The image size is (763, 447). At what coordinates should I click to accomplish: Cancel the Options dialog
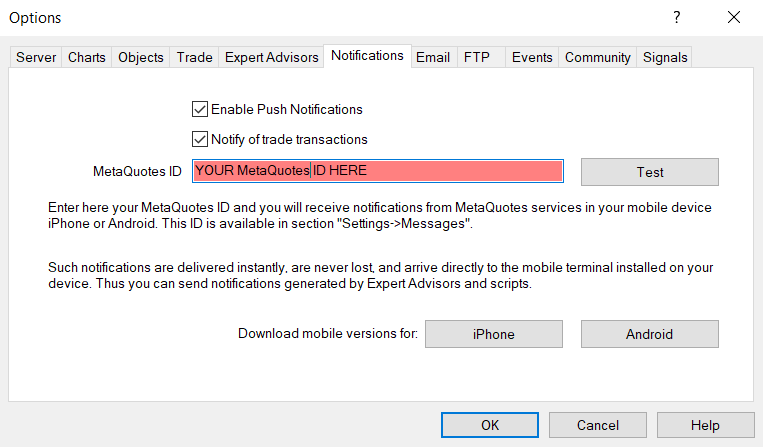coord(598,425)
